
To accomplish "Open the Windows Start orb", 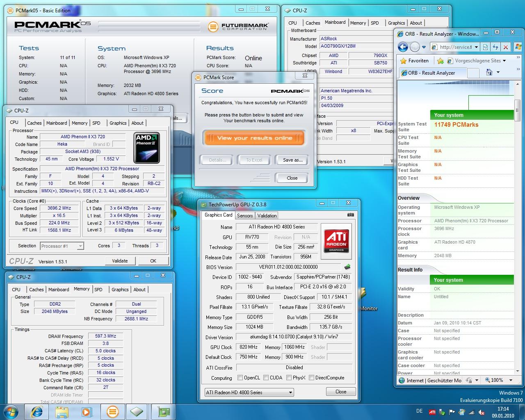I will click(x=11, y=412).
